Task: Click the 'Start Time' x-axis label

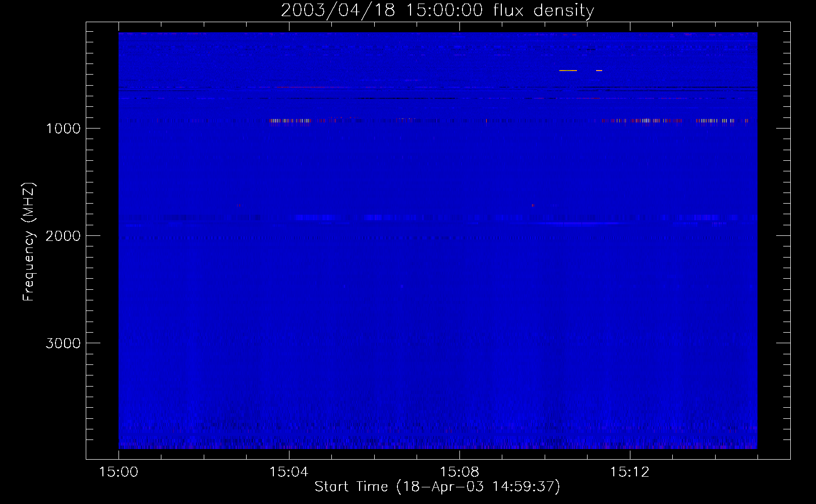Action: point(437,486)
